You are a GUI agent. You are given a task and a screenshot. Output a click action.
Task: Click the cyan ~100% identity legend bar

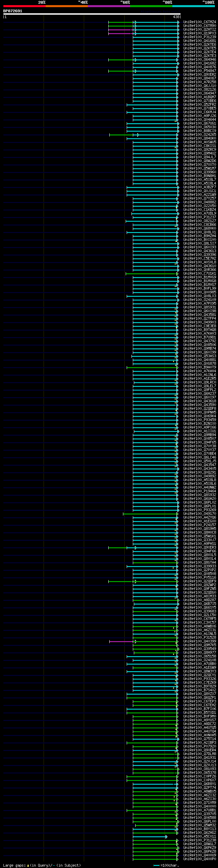click(193, 6)
